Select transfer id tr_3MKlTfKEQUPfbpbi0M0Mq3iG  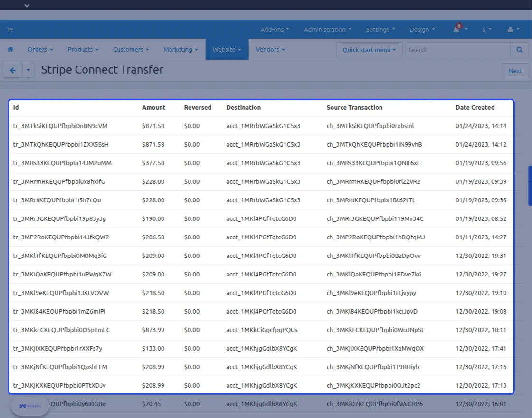60,256
